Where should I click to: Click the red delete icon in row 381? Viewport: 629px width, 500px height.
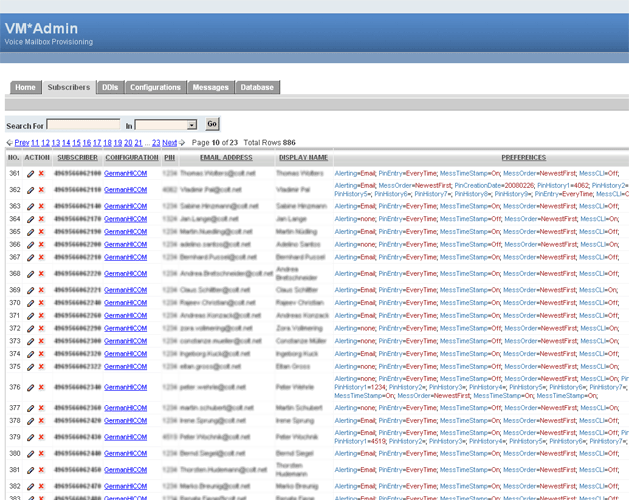pos(41,470)
